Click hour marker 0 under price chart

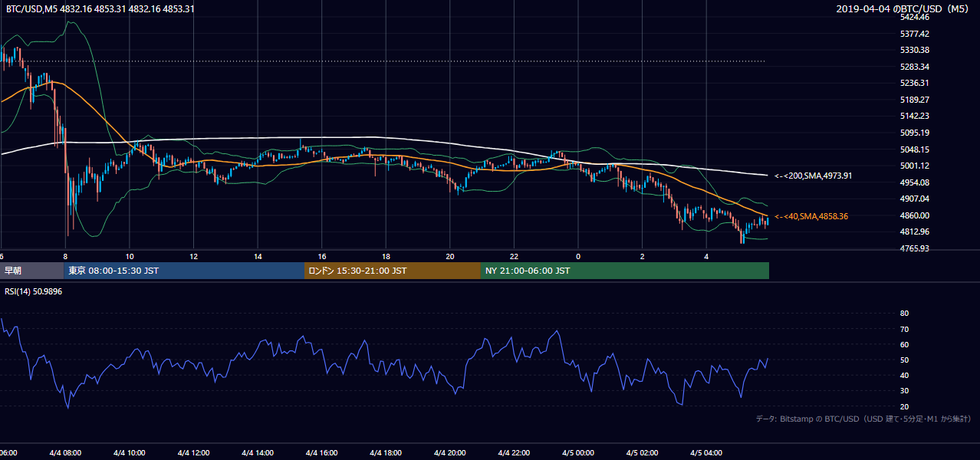(x=578, y=256)
